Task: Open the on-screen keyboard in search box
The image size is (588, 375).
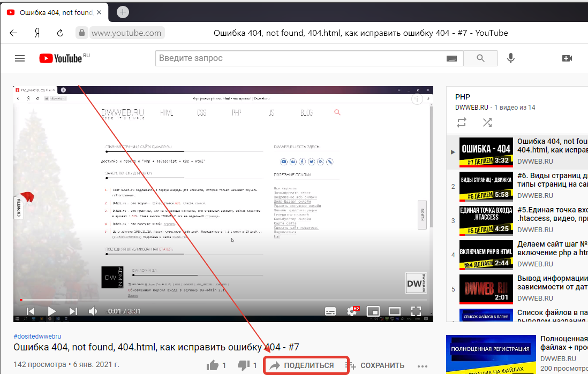Action: [451, 58]
